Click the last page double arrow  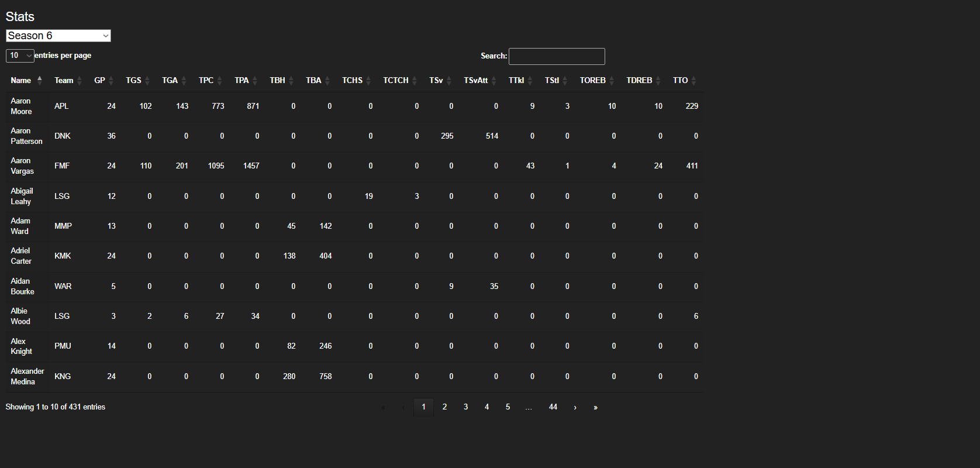(595, 407)
